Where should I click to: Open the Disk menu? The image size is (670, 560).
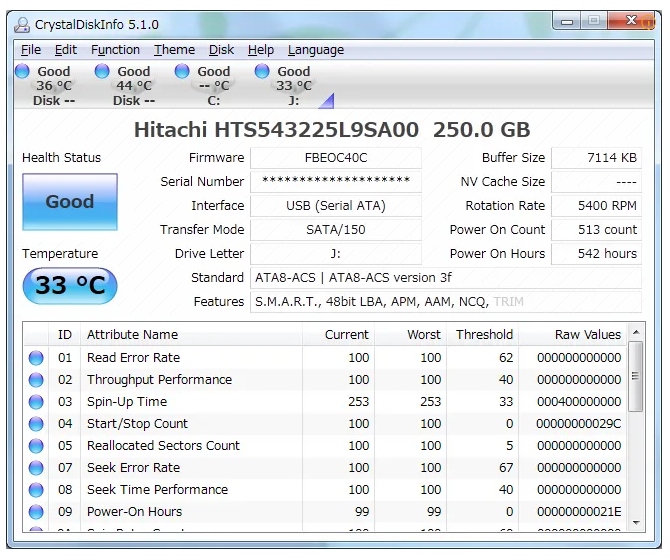point(221,50)
